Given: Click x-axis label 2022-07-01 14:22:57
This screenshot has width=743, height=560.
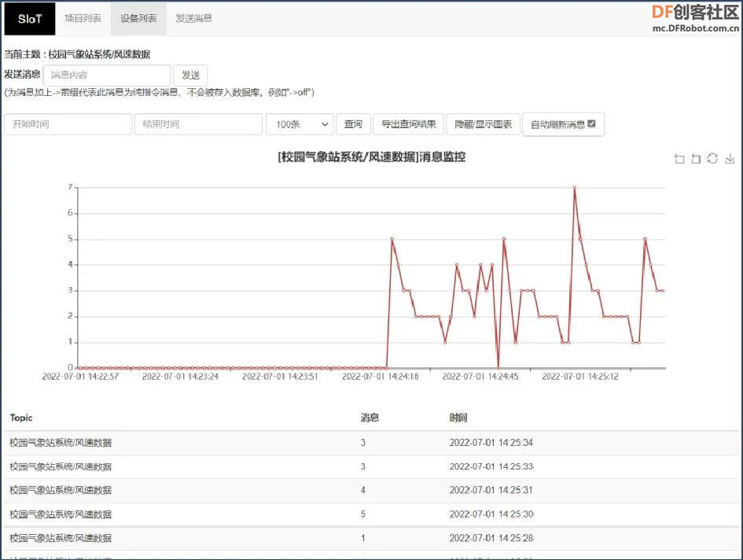Looking at the screenshot, I should pos(80,377).
